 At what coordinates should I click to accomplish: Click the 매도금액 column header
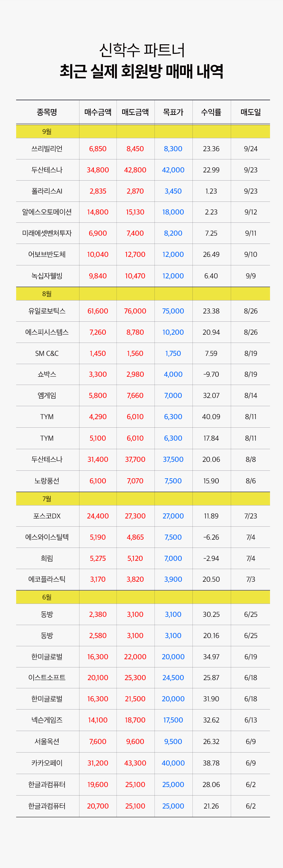pos(135,112)
